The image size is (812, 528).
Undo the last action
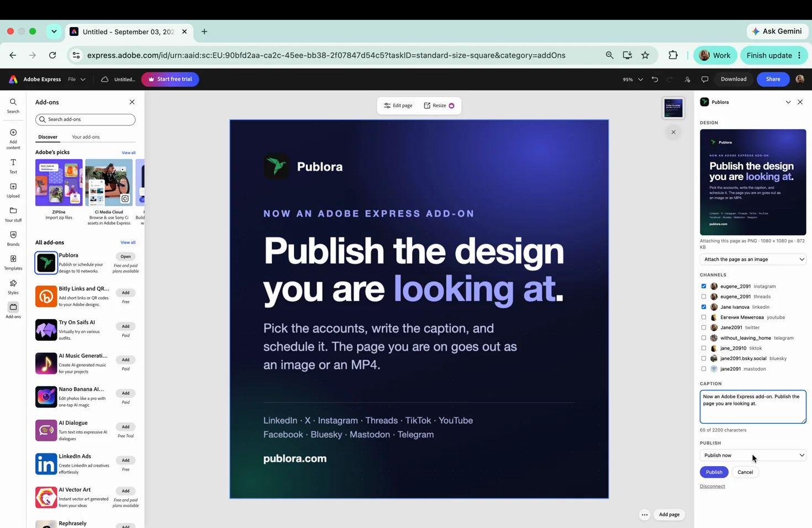pyautogui.click(x=655, y=80)
